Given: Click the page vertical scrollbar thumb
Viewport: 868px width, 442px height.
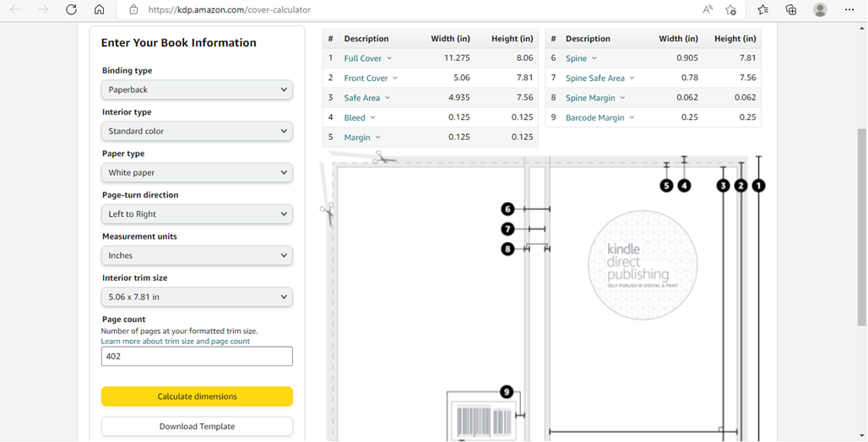Looking at the screenshot, I should click(x=861, y=227).
